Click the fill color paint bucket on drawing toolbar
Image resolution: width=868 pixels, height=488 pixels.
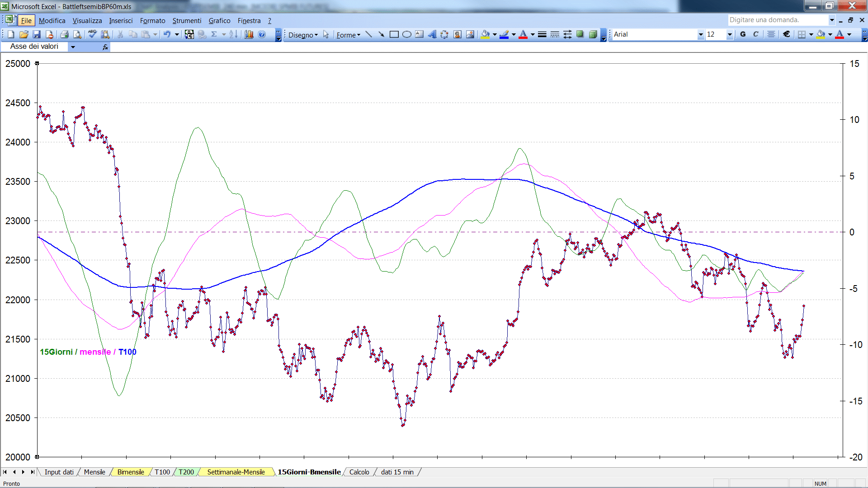coord(486,34)
